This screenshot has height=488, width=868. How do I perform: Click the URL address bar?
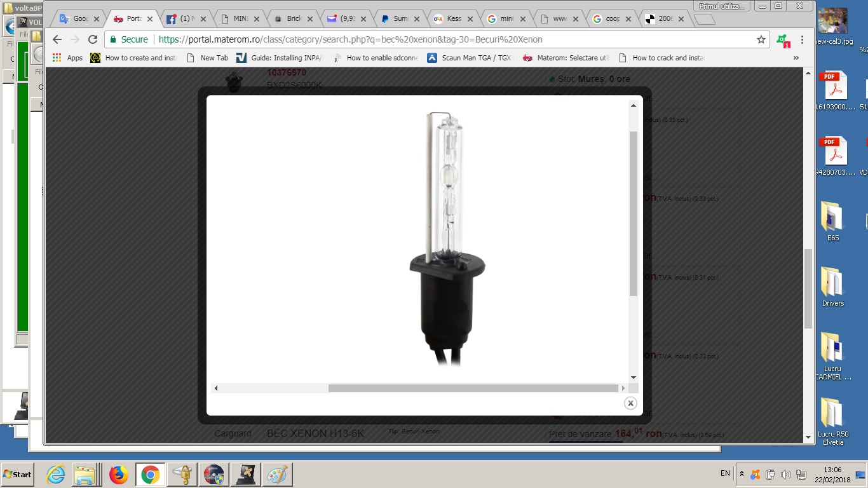(x=445, y=39)
